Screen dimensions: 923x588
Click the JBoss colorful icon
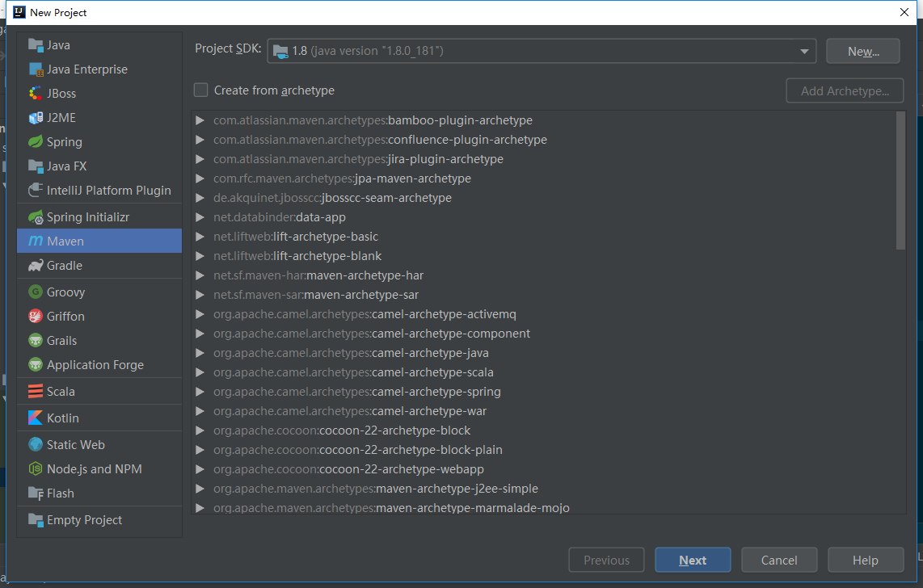pyautogui.click(x=36, y=94)
